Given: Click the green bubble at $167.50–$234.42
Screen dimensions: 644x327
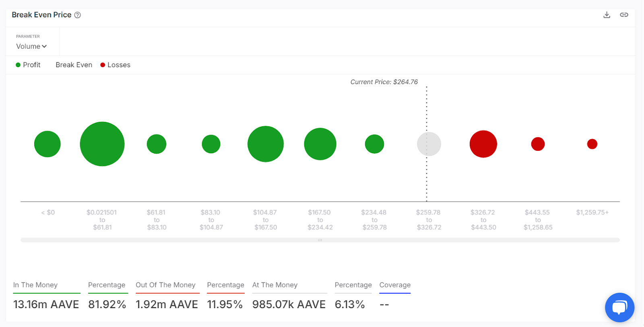Looking at the screenshot, I should coord(320,144).
